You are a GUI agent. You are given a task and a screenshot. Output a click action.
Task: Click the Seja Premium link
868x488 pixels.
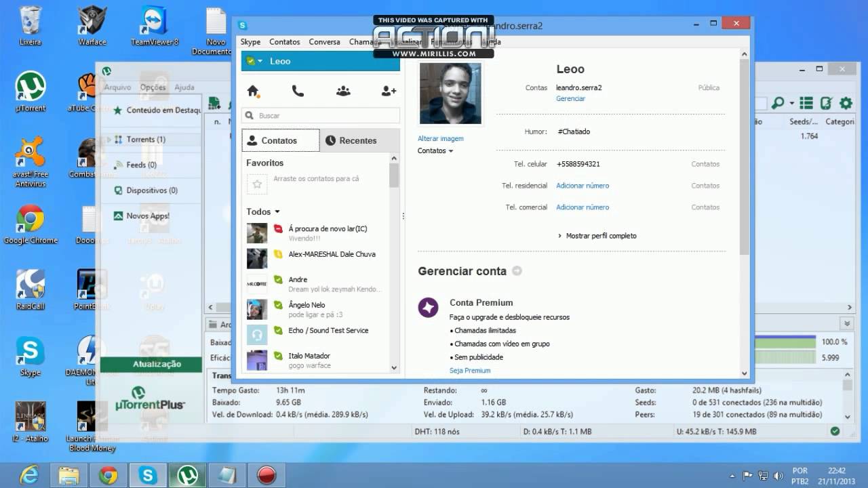click(470, 371)
